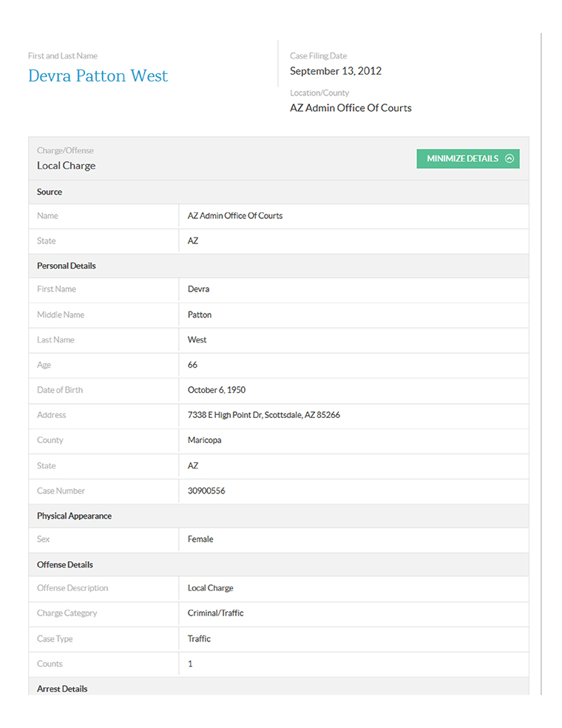The width and height of the screenshot is (562, 728).
Task: Click the Female sex value
Action: [200, 539]
